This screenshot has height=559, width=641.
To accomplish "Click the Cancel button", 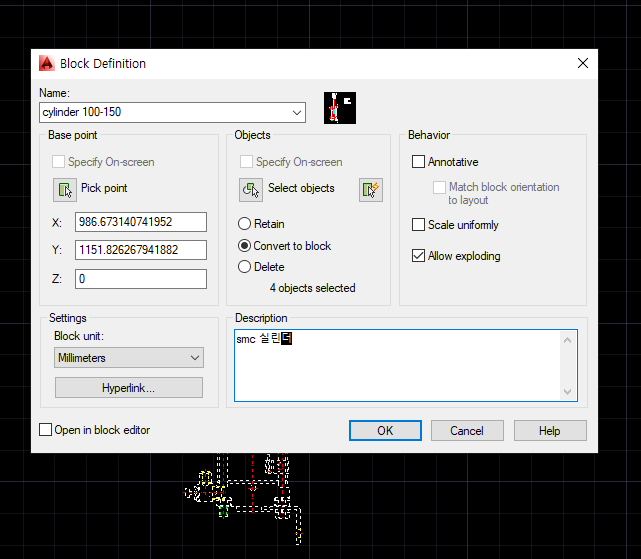I will [x=467, y=431].
